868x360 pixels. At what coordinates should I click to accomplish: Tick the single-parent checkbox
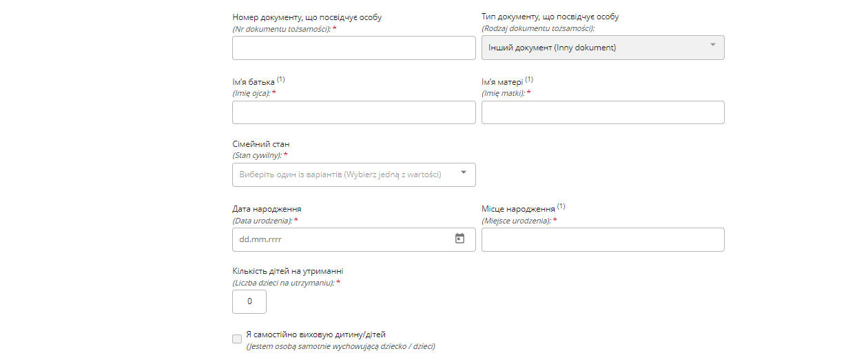(237, 339)
